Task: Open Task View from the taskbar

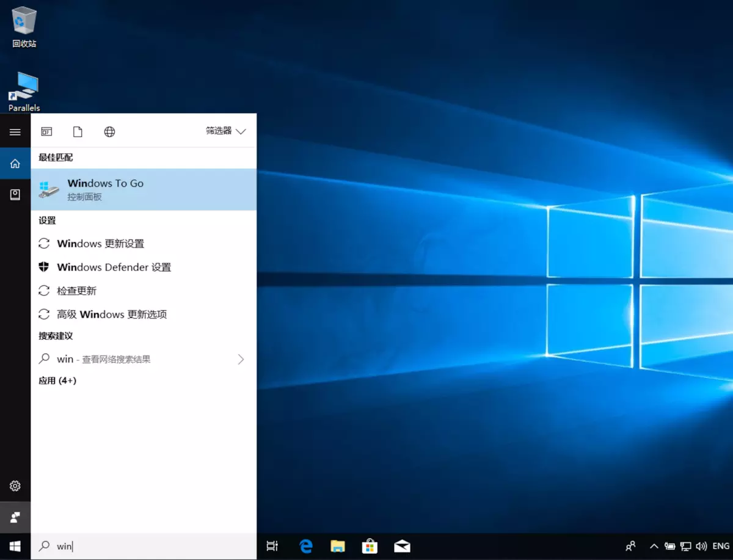Action: [x=272, y=546]
